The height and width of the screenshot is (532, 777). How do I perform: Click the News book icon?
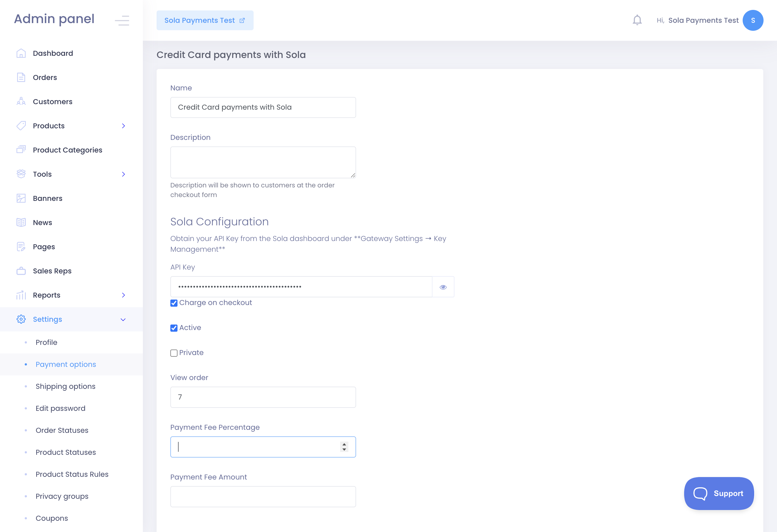pyautogui.click(x=21, y=222)
